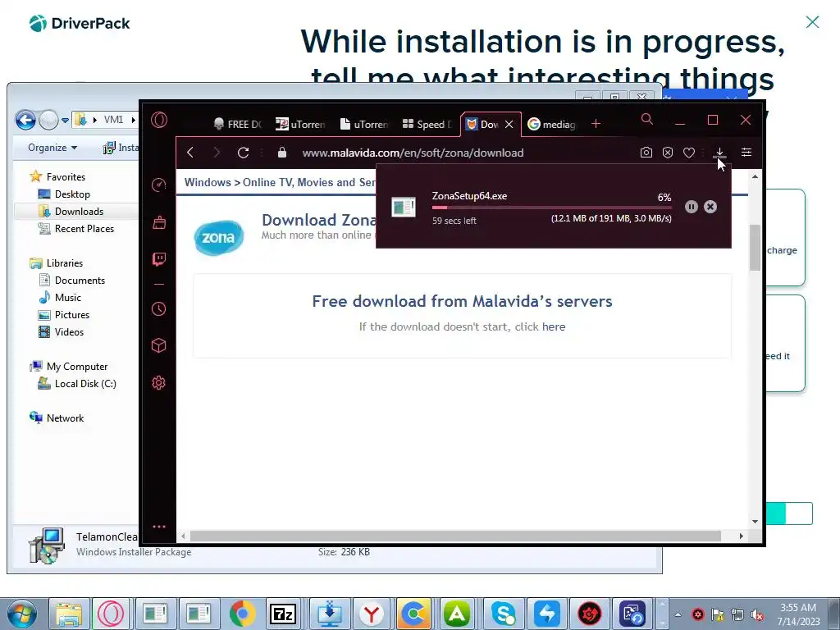Click the three dots sidebar setup
The width and height of the screenshot is (840, 630).
coord(159,527)
